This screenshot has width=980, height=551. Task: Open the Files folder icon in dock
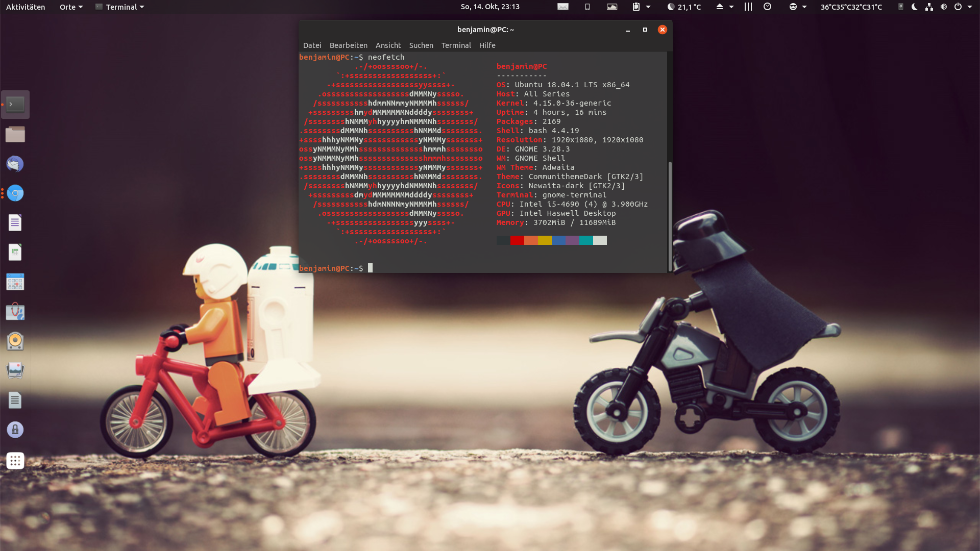pos(15,134)
